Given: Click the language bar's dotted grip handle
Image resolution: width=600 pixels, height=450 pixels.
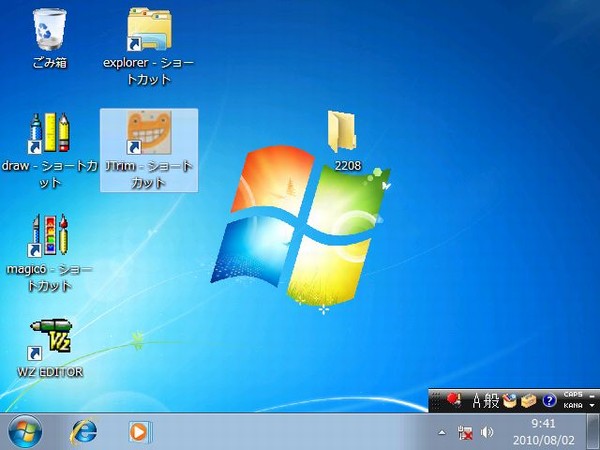Looking at the screenshot, I should [x=434, y=401].
